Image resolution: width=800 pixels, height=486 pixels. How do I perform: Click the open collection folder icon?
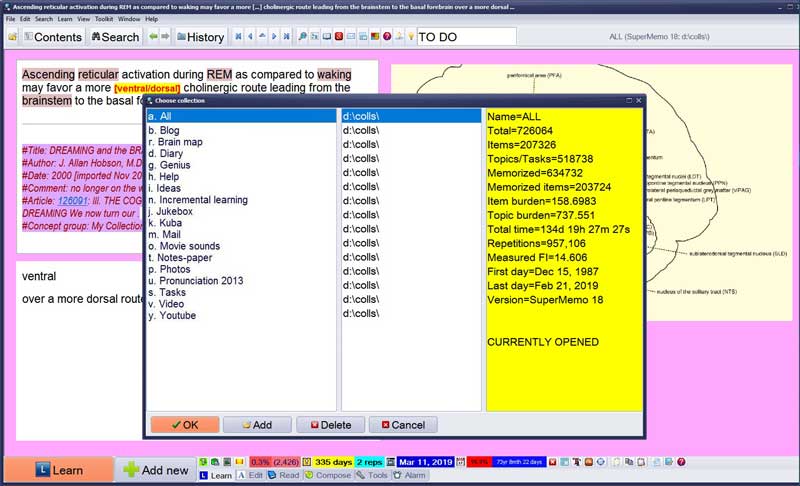(x=12, y=37)
